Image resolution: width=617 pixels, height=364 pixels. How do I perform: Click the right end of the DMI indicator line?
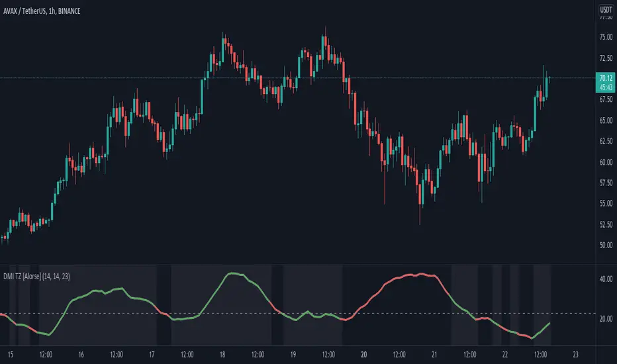[x=550, y=323]
